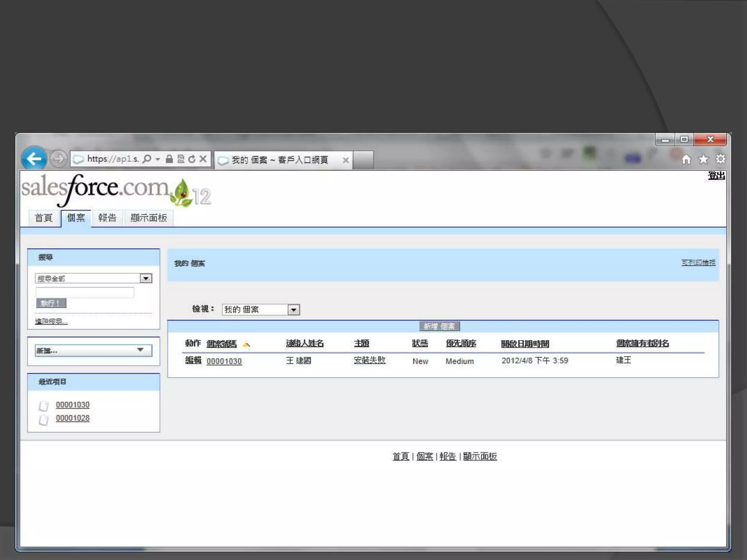Expand the 新增... create new dropdown
This screenshot has width=747, height=560.
coord(140,350)
